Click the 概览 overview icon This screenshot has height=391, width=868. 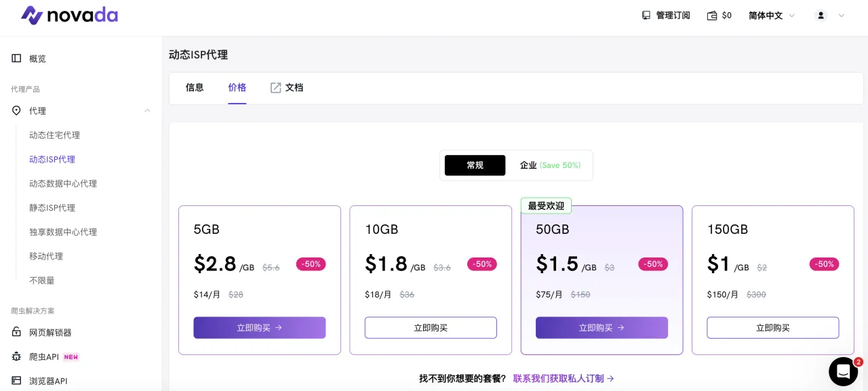[x=17, y=58]
